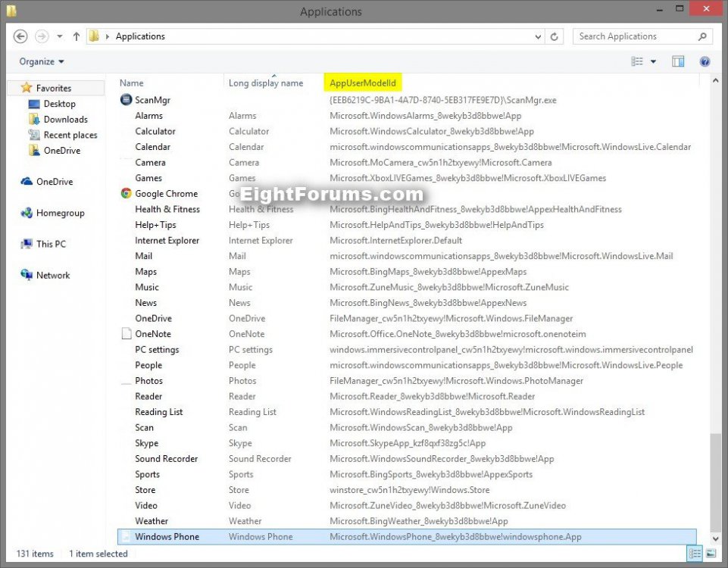Open Desktop in Favorites
Screen dimensions: 728x568
click(59, 104)
